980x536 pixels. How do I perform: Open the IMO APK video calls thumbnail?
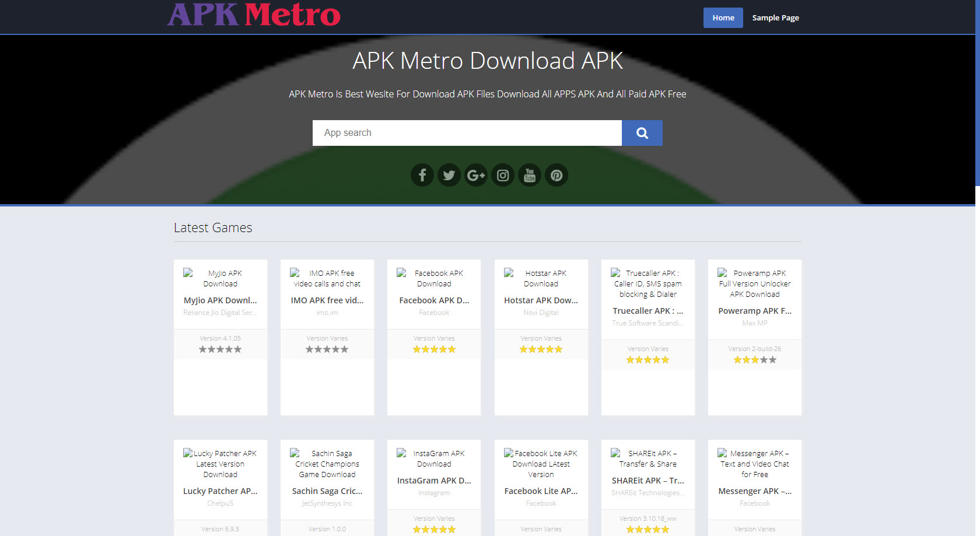(327, 278)
